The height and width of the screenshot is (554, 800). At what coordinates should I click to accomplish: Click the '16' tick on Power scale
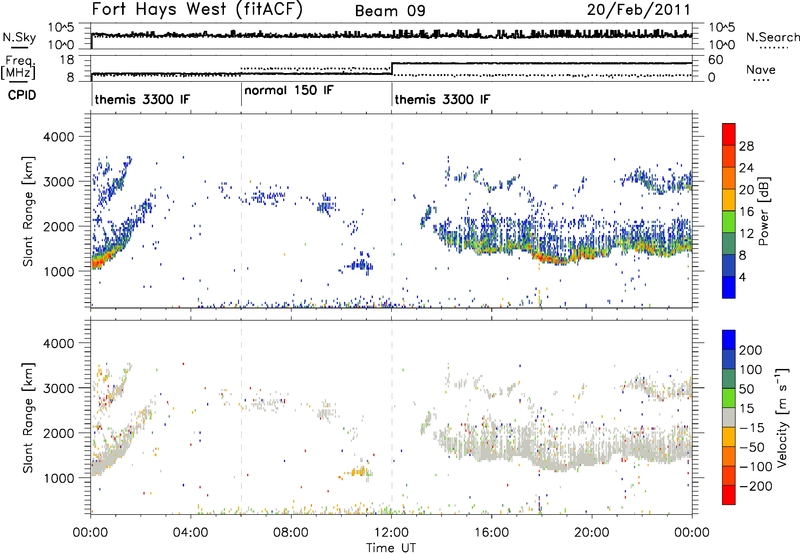pyautogui.click(x=746, y=212)
